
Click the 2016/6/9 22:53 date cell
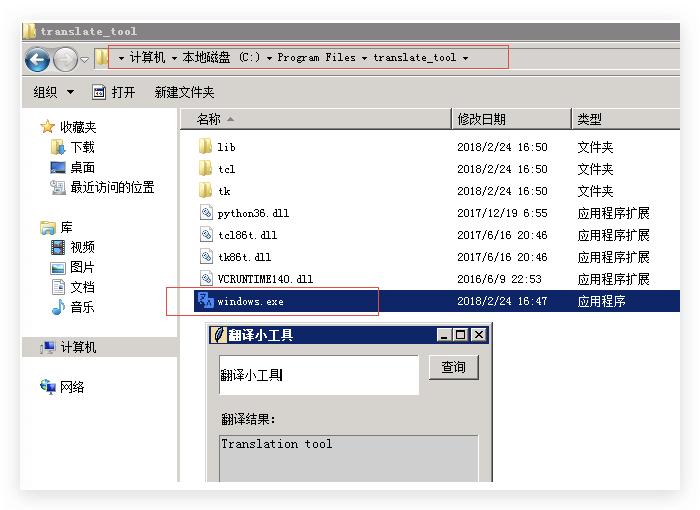499,279
